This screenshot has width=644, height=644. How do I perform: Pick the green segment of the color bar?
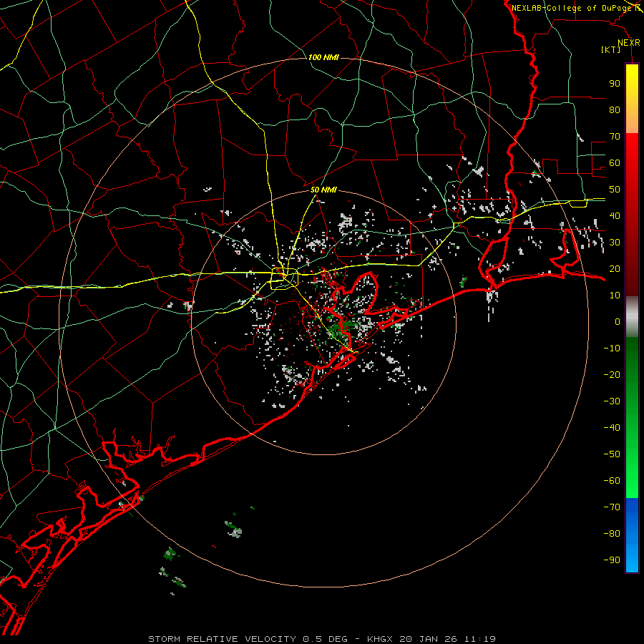pos(632,418)
